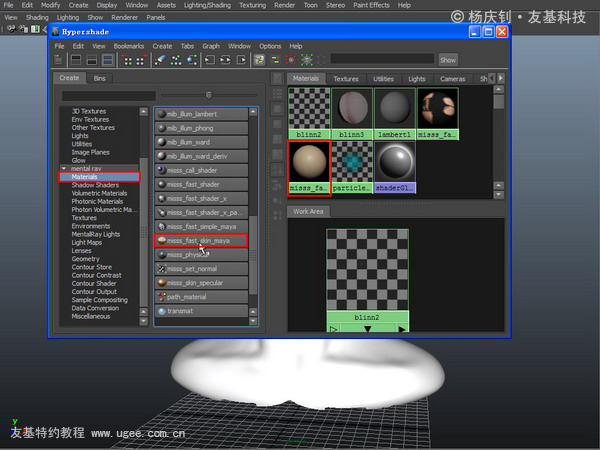Open Maya Lighting/Shading menu
600x450 pixels.
pyautogui.click(x=207, y=5)
